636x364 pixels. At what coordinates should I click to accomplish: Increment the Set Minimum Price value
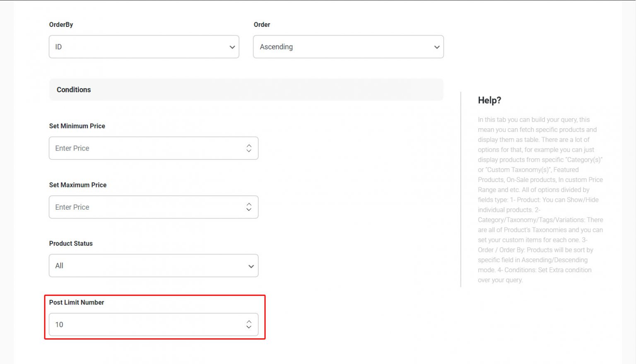pyautogui.click(x=248, y=145)
